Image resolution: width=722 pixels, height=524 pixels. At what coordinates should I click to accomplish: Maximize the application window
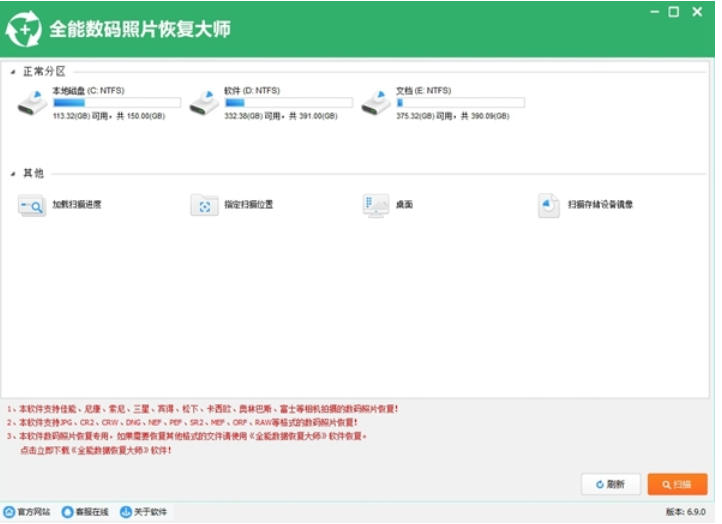(674, 12)
